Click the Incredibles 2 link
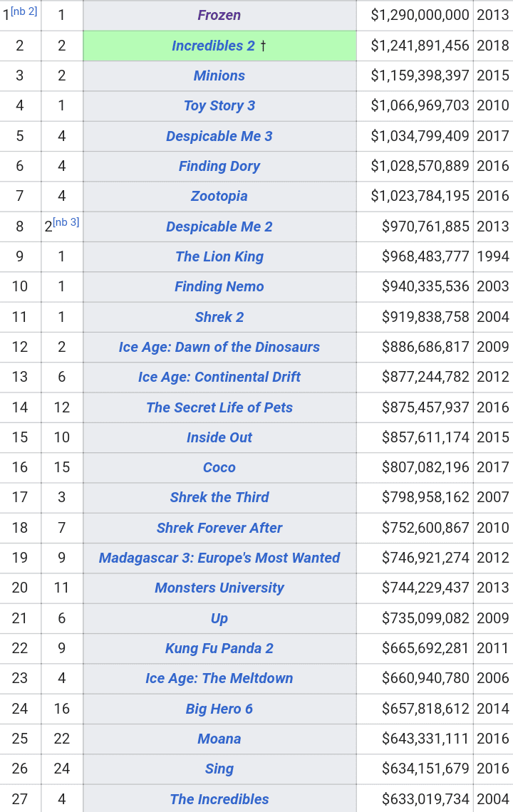 pyautogui.click(x=214, y=46)
